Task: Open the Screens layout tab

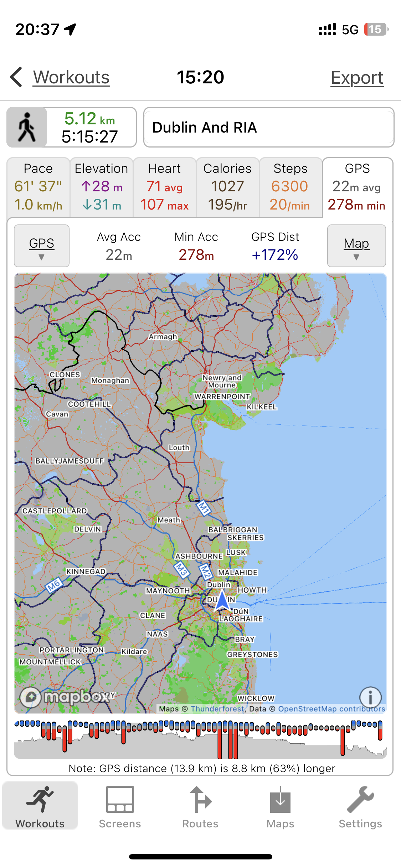Action: [120, 807]
